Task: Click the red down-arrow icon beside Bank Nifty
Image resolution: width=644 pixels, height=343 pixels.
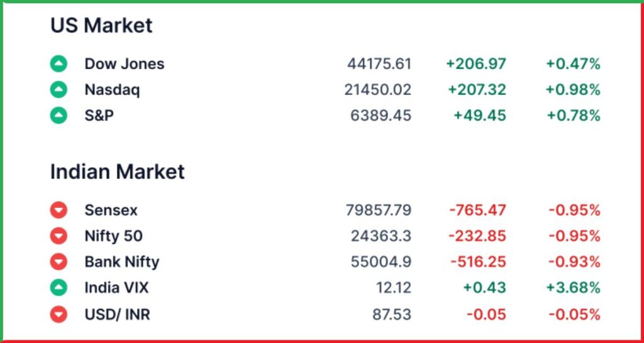Action: click(x=58, y=262)
